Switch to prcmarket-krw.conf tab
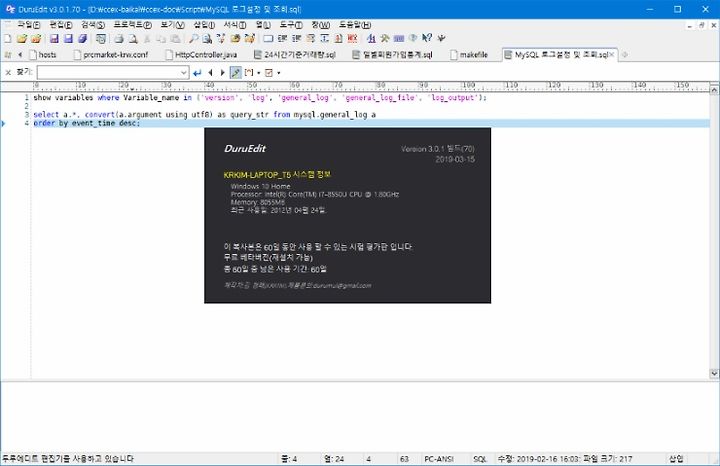This screenshot has width=720, height=466. tap(111, 55)
